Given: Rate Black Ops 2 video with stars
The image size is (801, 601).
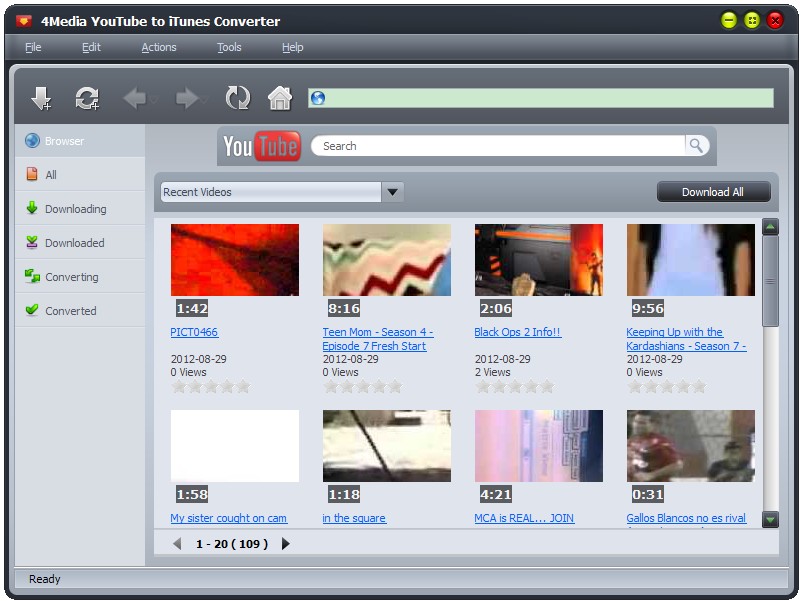Looking at the screenshot, I should click(x=514, y=387).
